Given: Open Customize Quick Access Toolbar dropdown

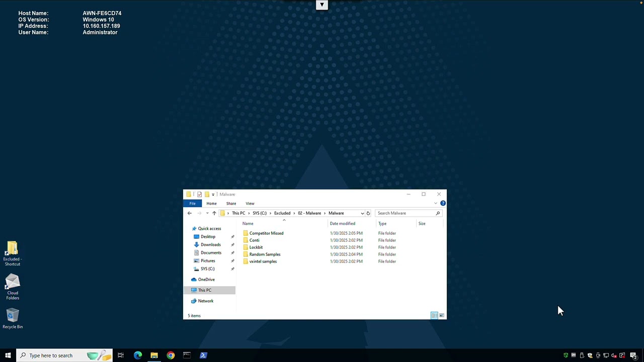Looking at the screenshot, I should point(213,194).
